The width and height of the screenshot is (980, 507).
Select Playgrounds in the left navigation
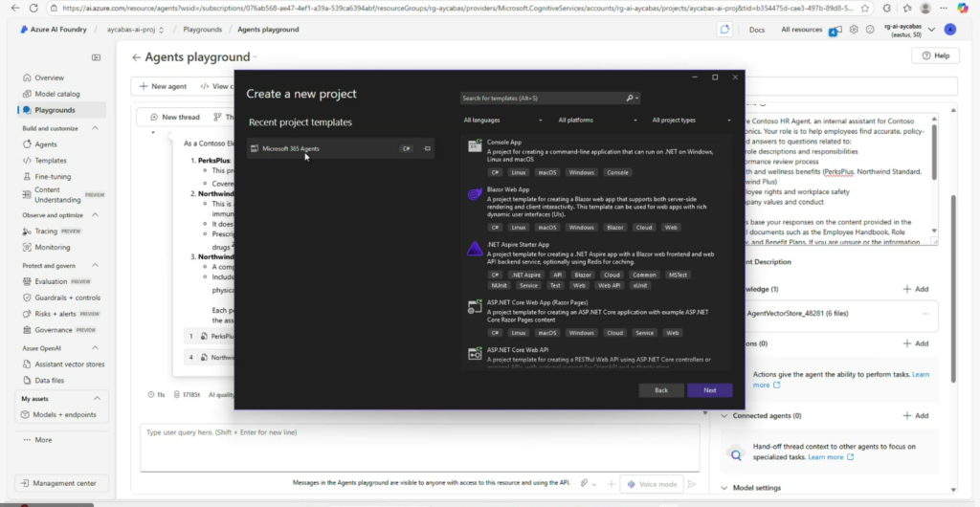point(55,110)
